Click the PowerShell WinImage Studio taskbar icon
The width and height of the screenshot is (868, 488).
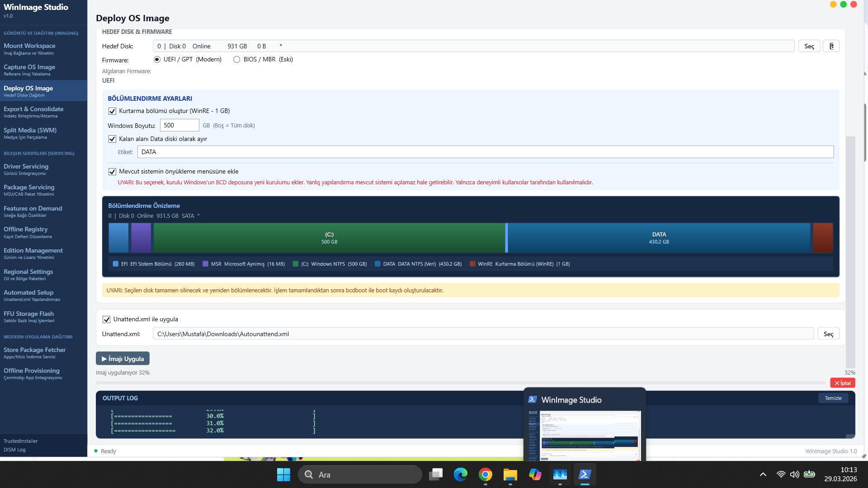[585, 474]
